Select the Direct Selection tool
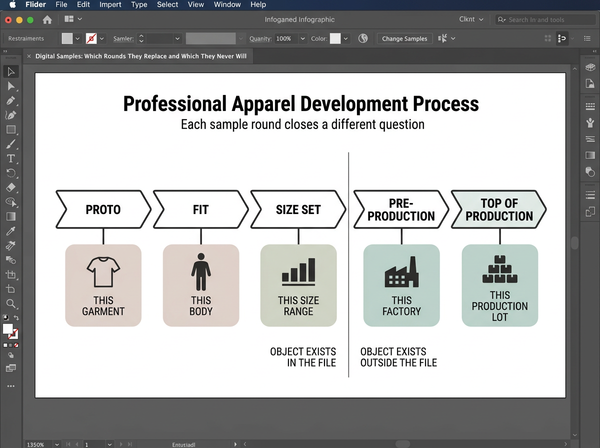 coord(11,86)
